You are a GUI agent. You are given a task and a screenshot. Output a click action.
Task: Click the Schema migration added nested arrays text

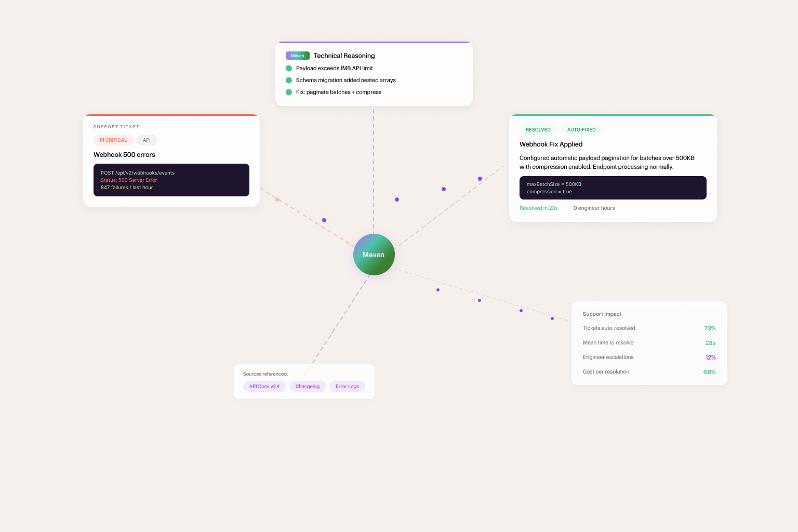[x=346, y=80]
